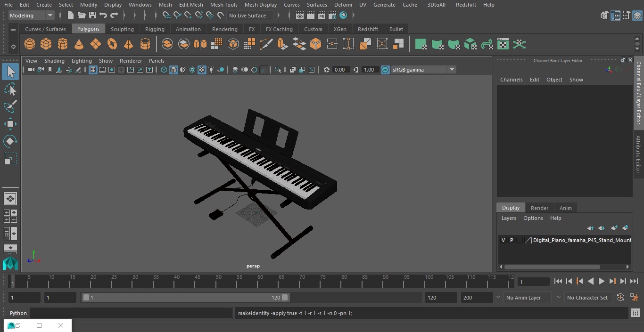Expand the shelf options menu arrow

pyautogui.click(x=13, y=47)
